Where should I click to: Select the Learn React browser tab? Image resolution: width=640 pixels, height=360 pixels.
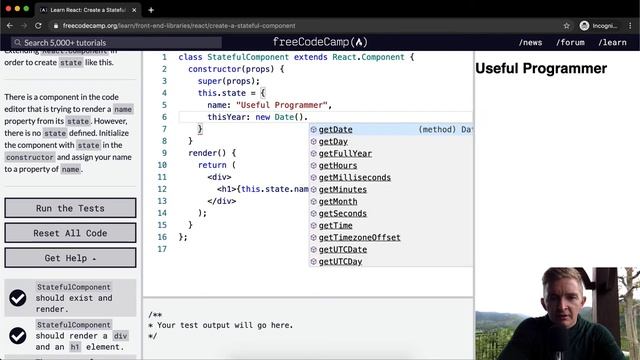point(88,10)
